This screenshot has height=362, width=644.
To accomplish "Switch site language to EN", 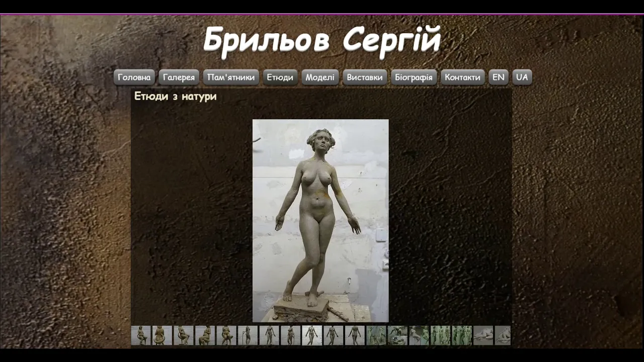I will pyautogui.click(x=498, y=77).
